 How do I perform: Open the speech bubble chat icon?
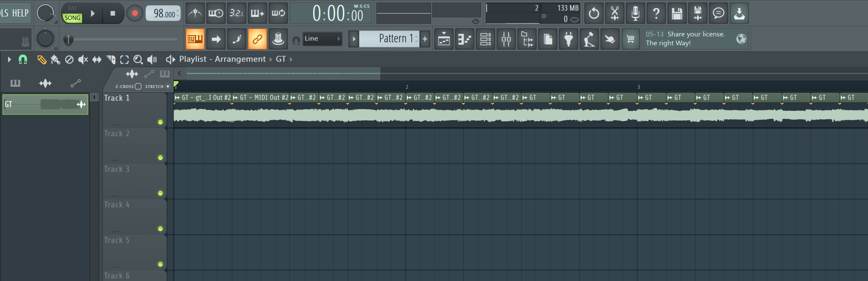[718, 14]
